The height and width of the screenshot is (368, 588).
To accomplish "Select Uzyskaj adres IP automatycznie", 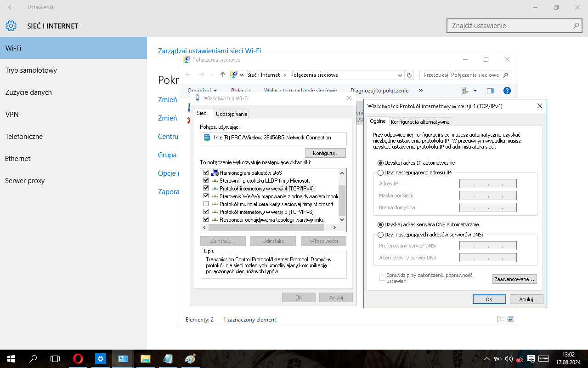I will pos(380,163).
